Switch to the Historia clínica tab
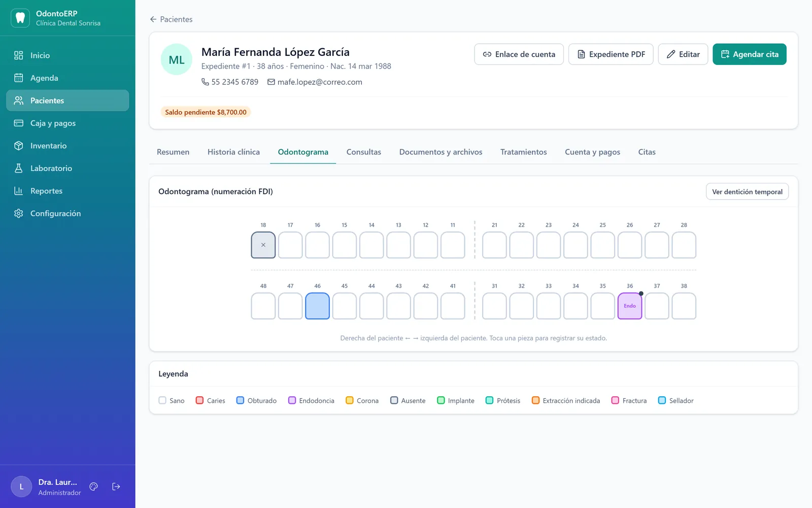The image size is (812, 508). (233, 152)
